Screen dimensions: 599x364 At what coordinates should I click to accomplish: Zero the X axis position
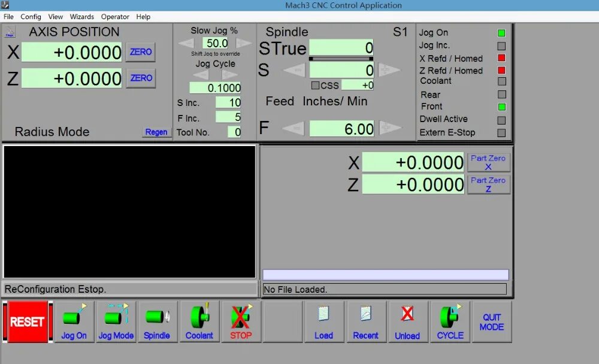click(x=141, y=52)
